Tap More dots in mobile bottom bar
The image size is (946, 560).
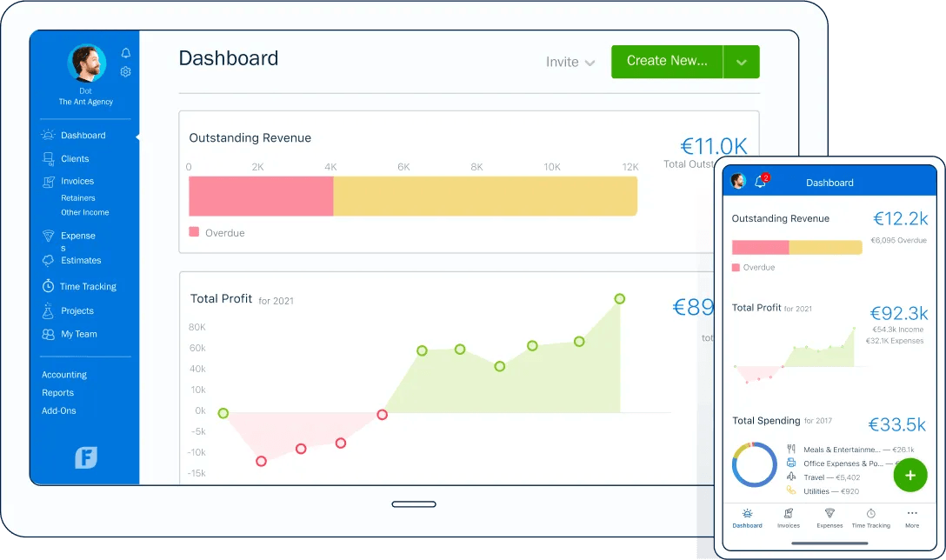pyautogui.click(x=911, y=514)
